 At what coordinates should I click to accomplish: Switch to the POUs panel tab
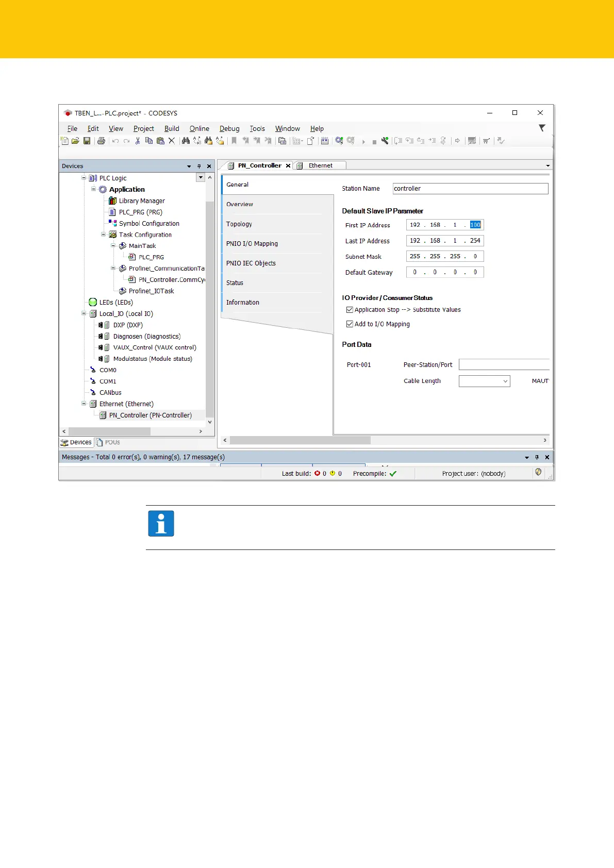coord(108,442)
